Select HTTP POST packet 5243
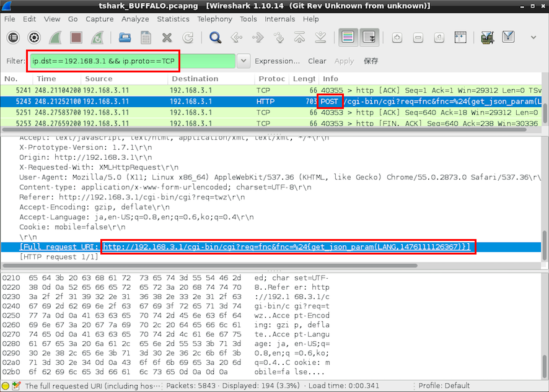 [271, 102]
